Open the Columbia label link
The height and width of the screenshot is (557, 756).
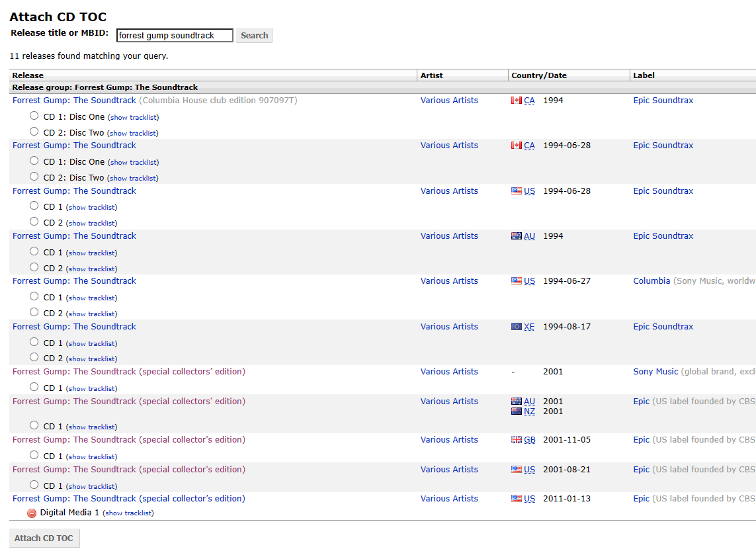pos(651,280)
